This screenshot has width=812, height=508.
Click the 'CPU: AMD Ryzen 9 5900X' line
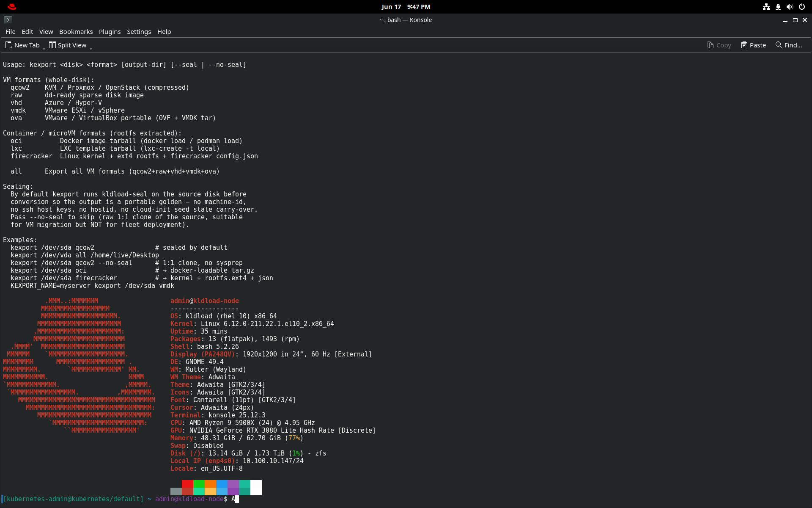243,423
